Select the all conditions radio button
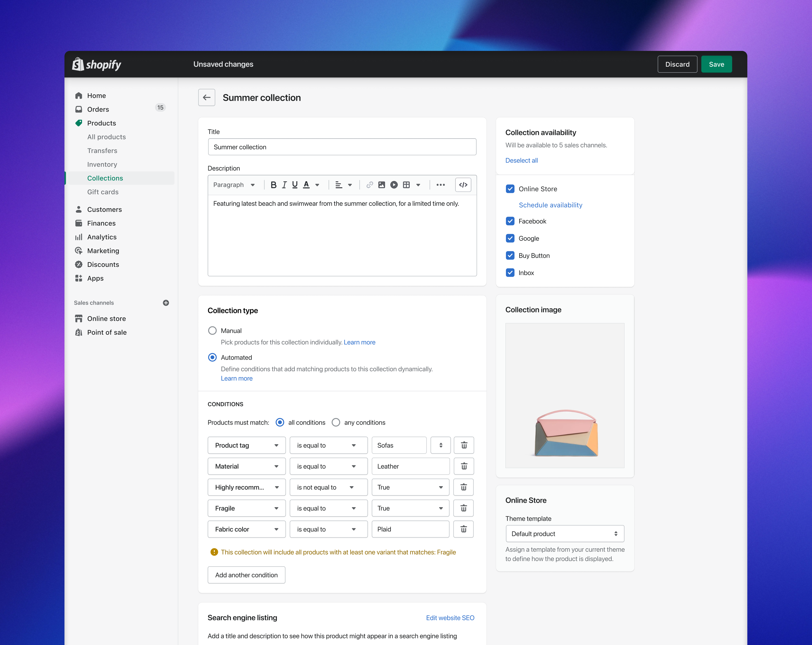812x645 pixels. tap(280, 422)
